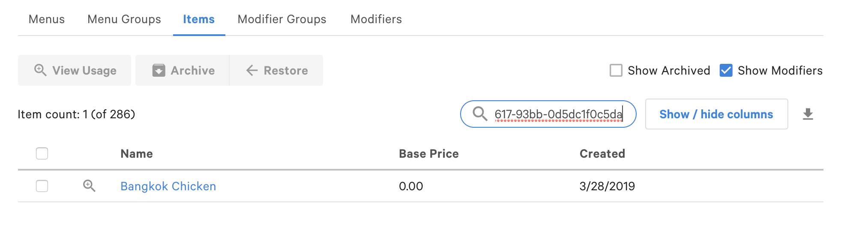The image size is (868, 234).
Task: Go to the Modifier Groups tab
Action: pos(282,19)
